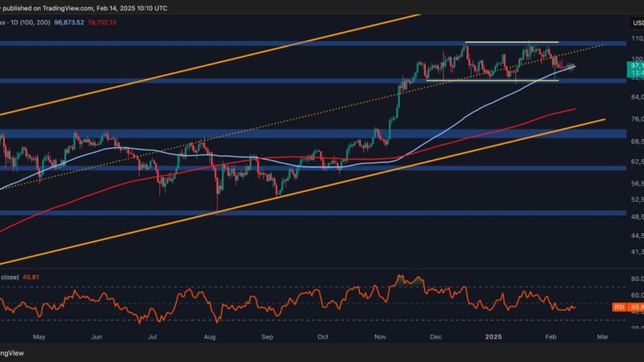Image resolution: width=644 pixels, height=362 pixels.
Task: Open the USD currency selector
Action: point(637,23)
